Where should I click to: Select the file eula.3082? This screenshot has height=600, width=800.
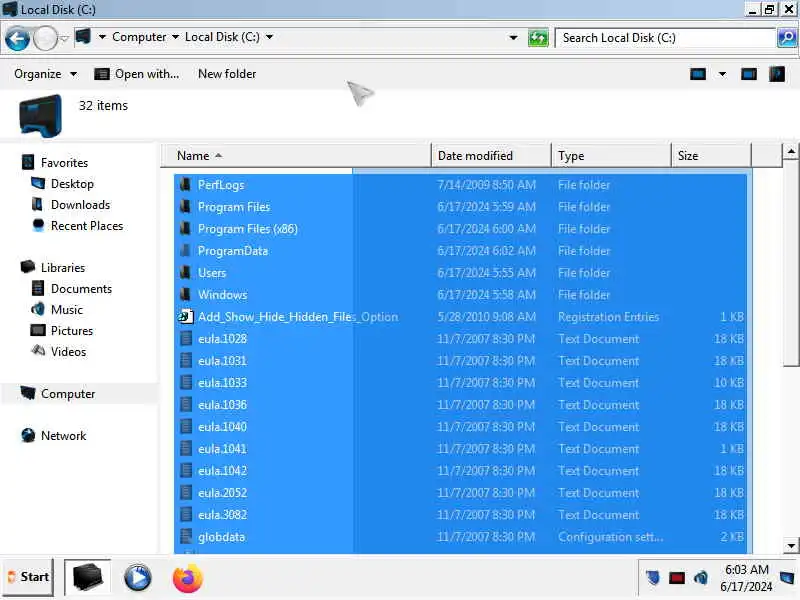222,515
